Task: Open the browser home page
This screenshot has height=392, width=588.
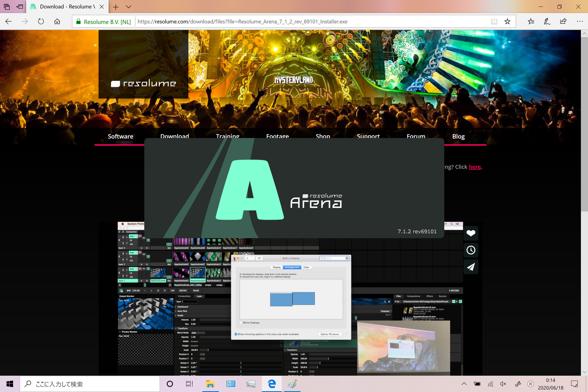Action: 57,21
